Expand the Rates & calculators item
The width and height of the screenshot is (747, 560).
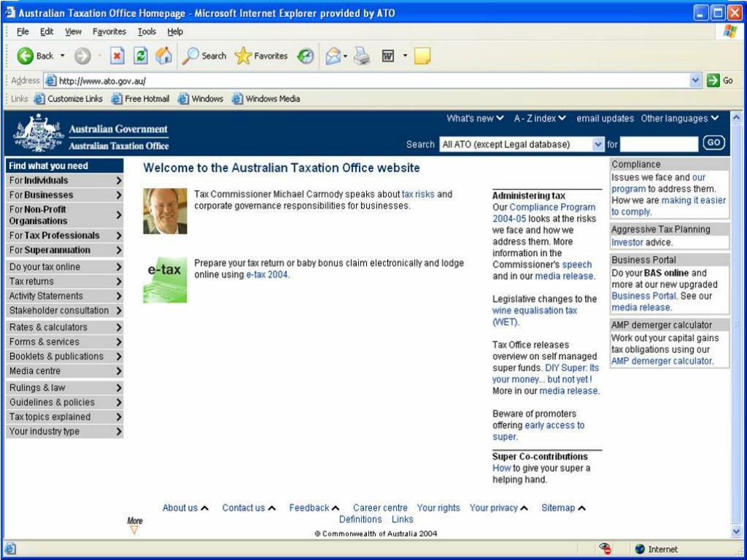64,327
